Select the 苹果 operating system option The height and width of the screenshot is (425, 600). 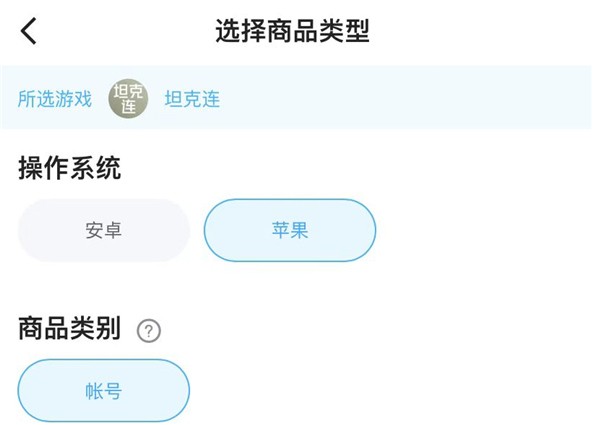pos(290,230)
